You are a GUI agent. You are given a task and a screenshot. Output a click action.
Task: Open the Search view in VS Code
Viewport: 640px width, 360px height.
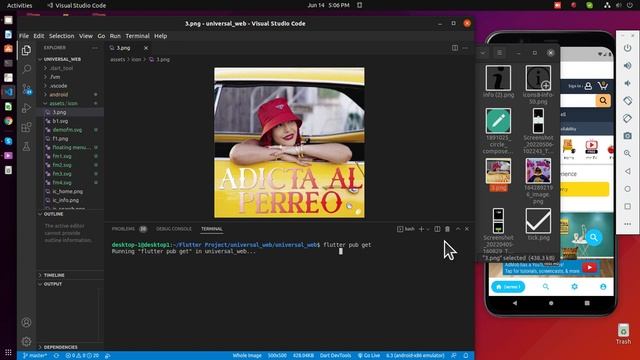coord(27,69)
